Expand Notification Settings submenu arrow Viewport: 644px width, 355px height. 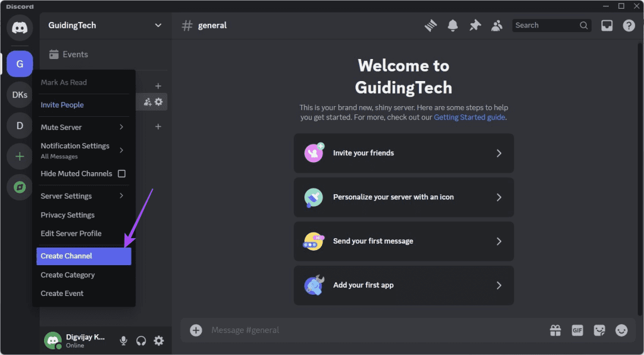pyautogui.click(x=121, y=150)
